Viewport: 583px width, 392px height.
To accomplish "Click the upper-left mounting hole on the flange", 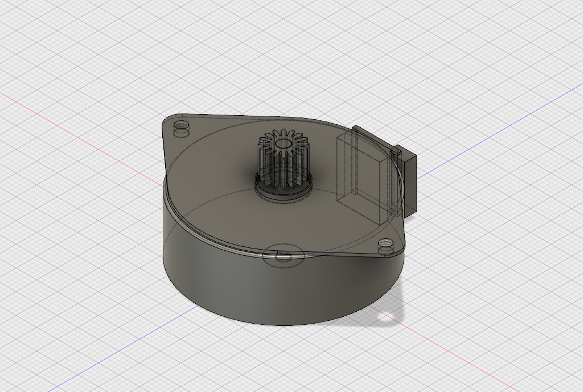I will pyautogui.click(x=182, y=125).
